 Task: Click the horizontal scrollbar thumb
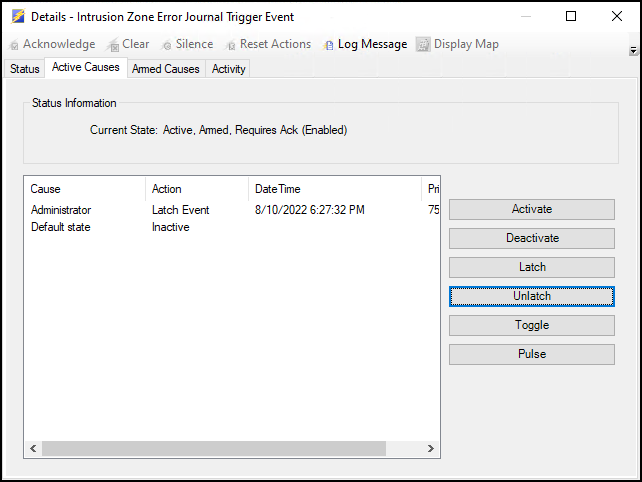point(214,448)
